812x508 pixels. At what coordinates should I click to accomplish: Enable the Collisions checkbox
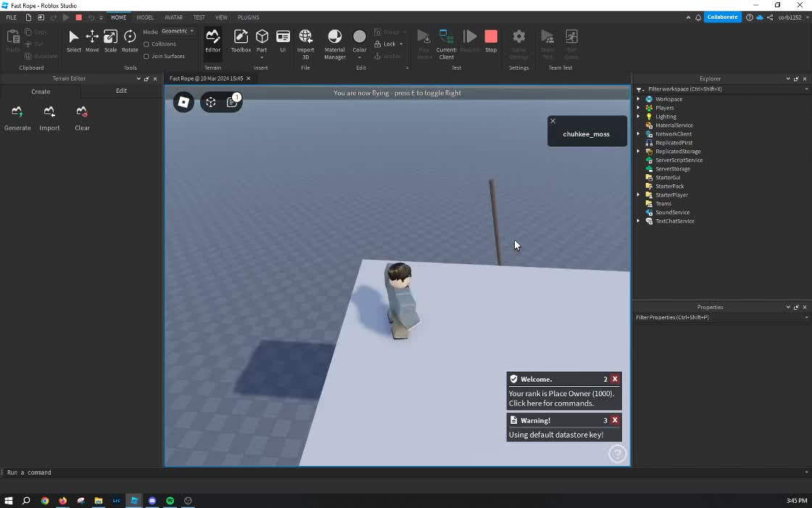[x=146, y=44]
